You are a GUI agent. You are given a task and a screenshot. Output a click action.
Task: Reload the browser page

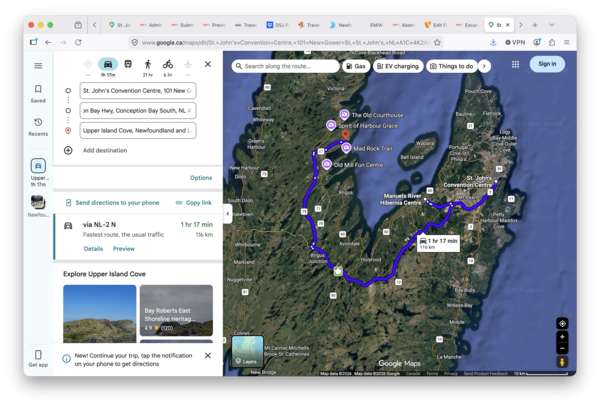coord(78,42)
